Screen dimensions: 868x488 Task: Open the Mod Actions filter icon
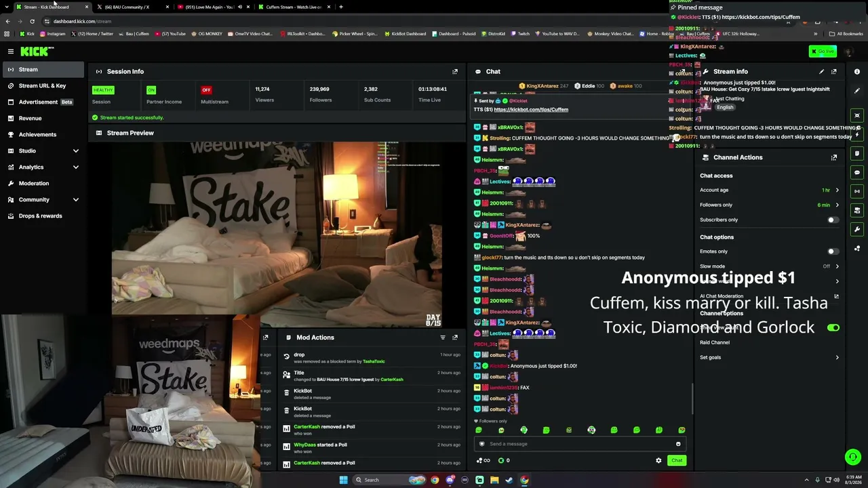click(443, 338)
